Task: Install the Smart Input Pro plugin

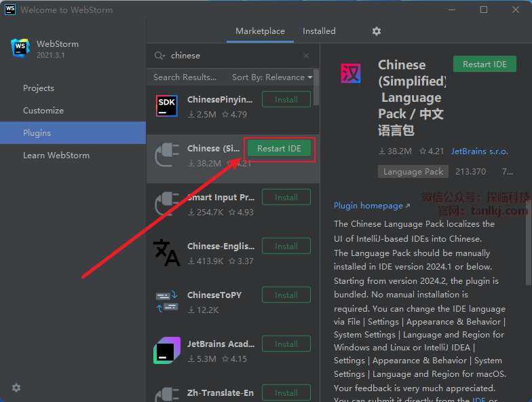Action: tap(286, 197)
